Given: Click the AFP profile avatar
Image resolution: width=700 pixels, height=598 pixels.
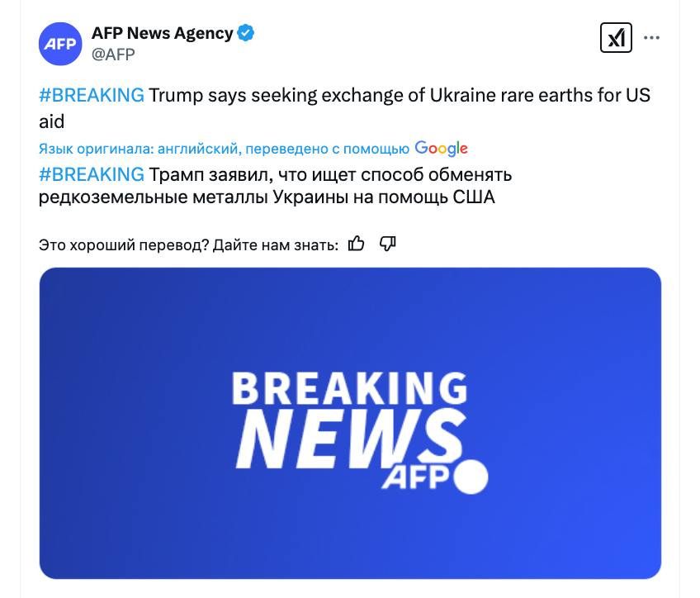Looking at the screenshot, I should click(60, 44).
